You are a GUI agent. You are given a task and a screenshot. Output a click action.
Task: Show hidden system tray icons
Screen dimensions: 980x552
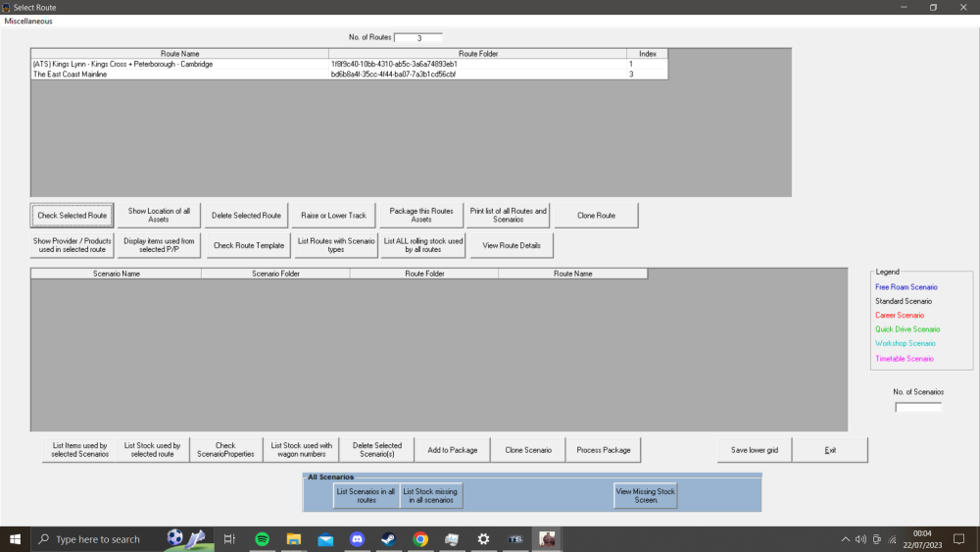(x=845, y=539)
